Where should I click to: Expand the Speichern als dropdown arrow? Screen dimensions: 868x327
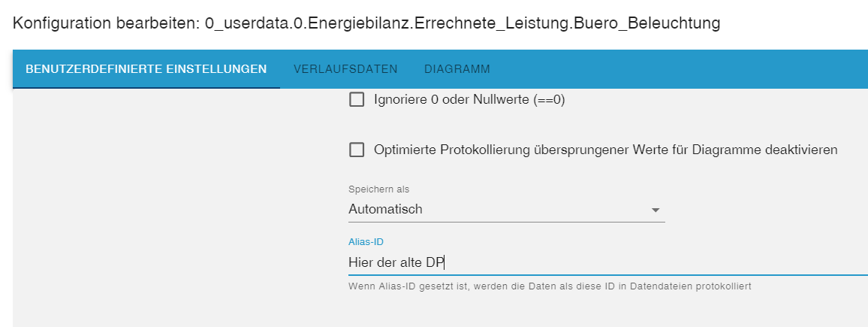[655, 210]
